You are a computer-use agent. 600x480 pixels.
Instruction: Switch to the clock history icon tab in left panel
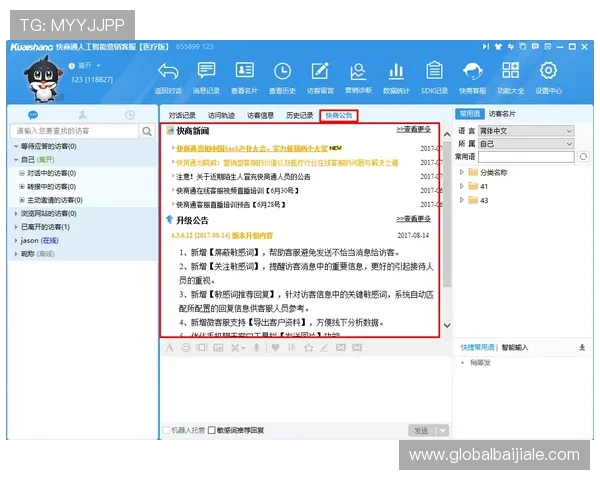tap(130, 114)
